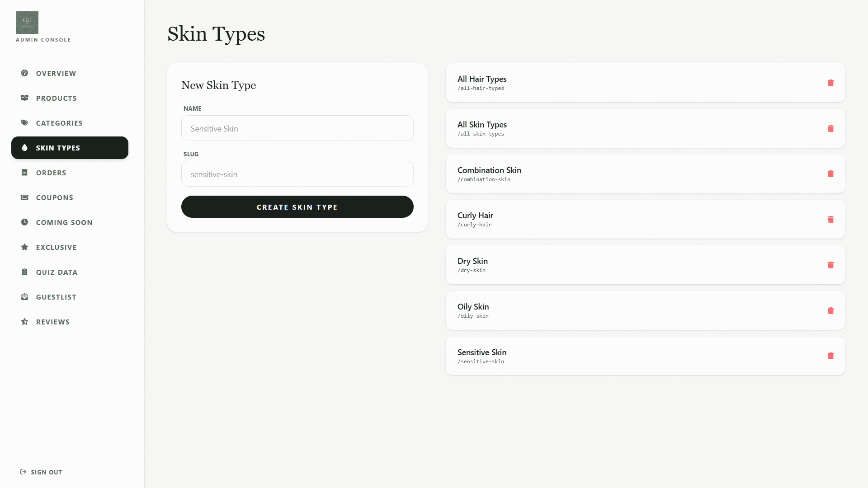Click the Sign Out link
The image size is (868, 488).
click(x=41, y=472)
